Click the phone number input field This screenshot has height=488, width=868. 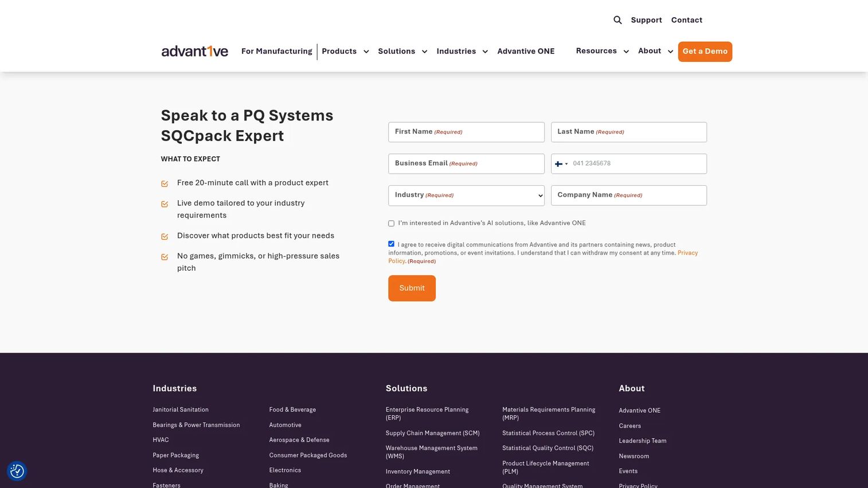(629, 164)
